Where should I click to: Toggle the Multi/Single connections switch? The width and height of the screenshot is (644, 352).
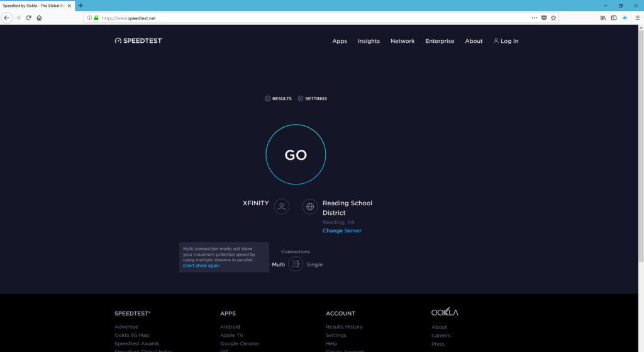coord(296,264)
